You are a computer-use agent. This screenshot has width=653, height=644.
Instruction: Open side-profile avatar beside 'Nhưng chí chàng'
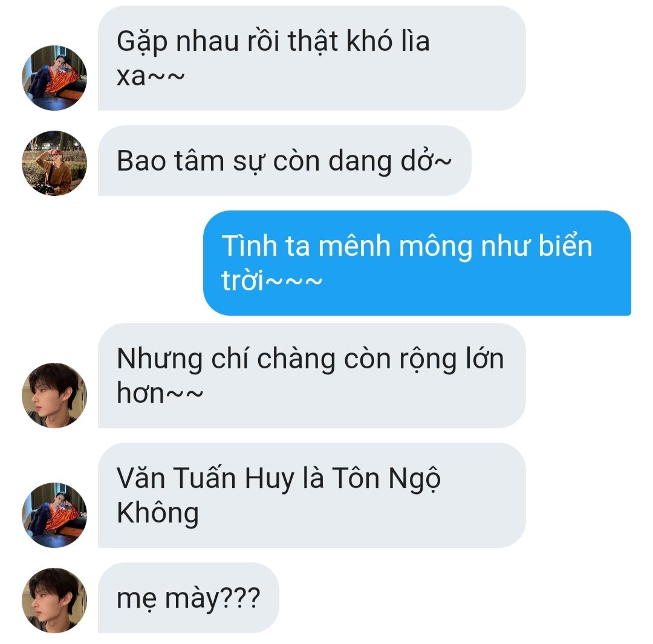click(x=54, y=395)
